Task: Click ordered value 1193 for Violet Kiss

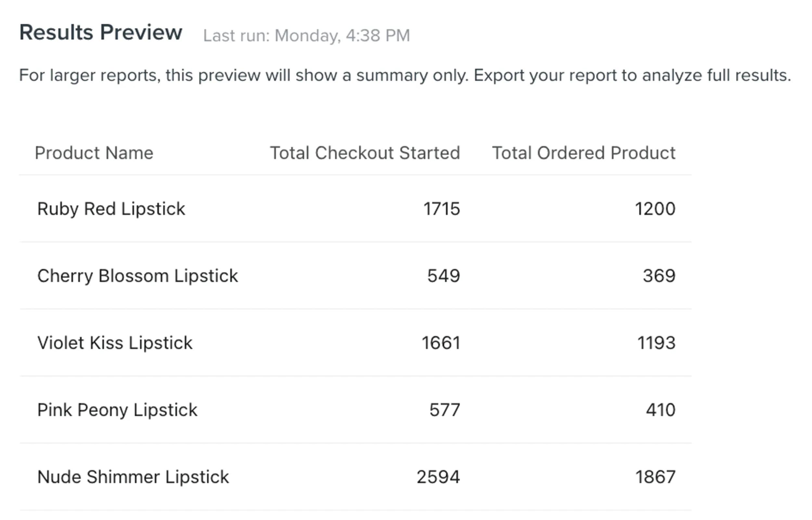Action: 656,343
